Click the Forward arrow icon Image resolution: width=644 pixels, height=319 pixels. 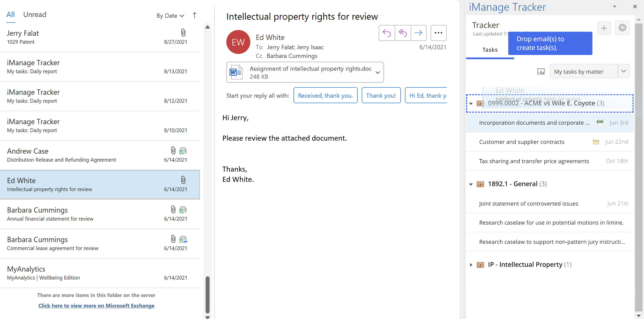tap(418, 33)
